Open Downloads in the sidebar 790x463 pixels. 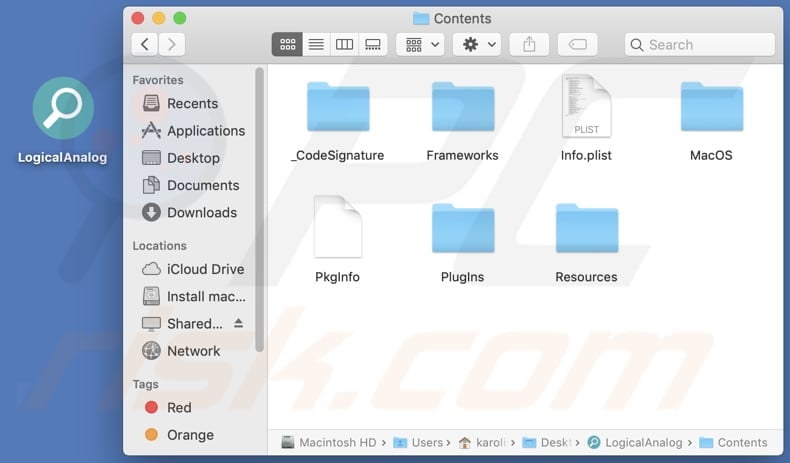click(x=189, y=212)
